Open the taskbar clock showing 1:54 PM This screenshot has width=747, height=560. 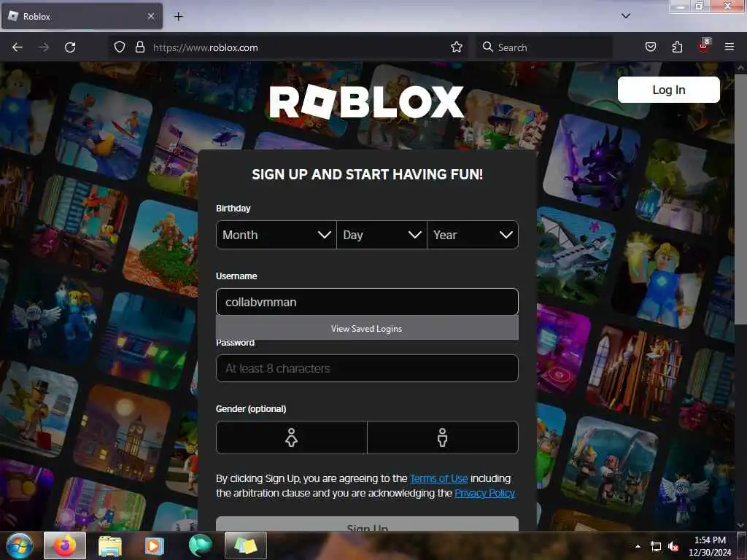click(x=710, y=546)
